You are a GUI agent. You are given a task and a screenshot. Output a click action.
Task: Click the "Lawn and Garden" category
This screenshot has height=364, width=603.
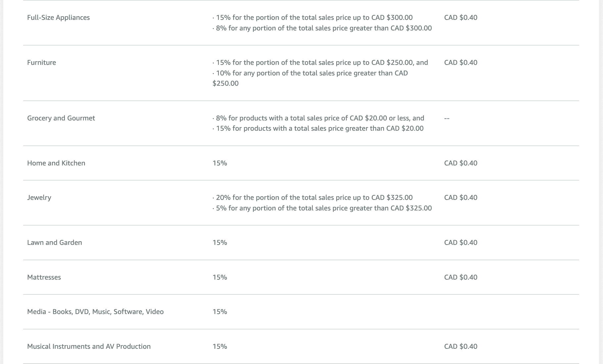click(54, 243)
